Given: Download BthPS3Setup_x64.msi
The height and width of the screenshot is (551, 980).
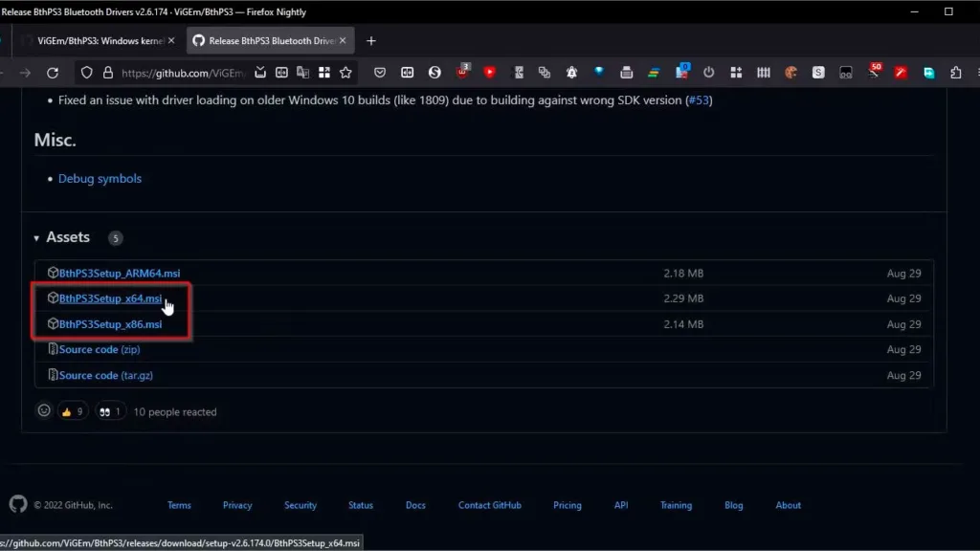Looking at the screenshot, I should 110,298.
